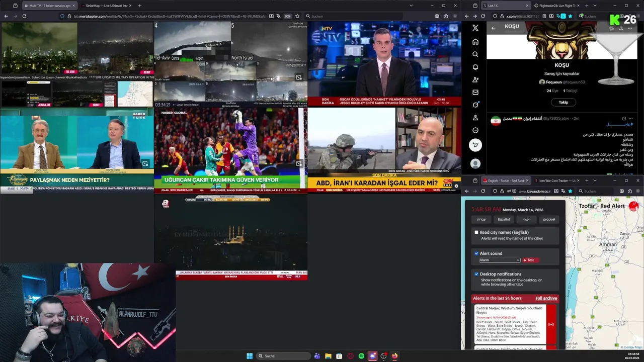Select the Multi TV tab

pyautogui.click(x=49, y=6)
